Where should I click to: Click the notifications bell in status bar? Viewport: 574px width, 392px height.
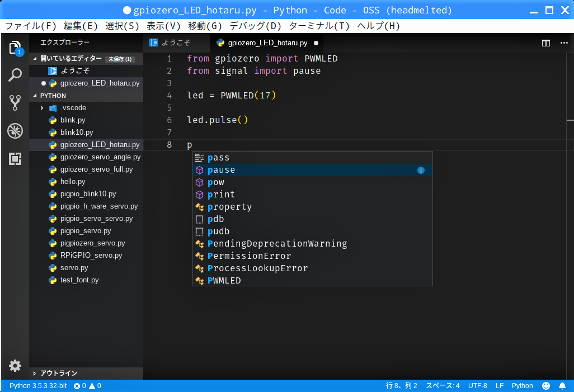click(562, 386)
